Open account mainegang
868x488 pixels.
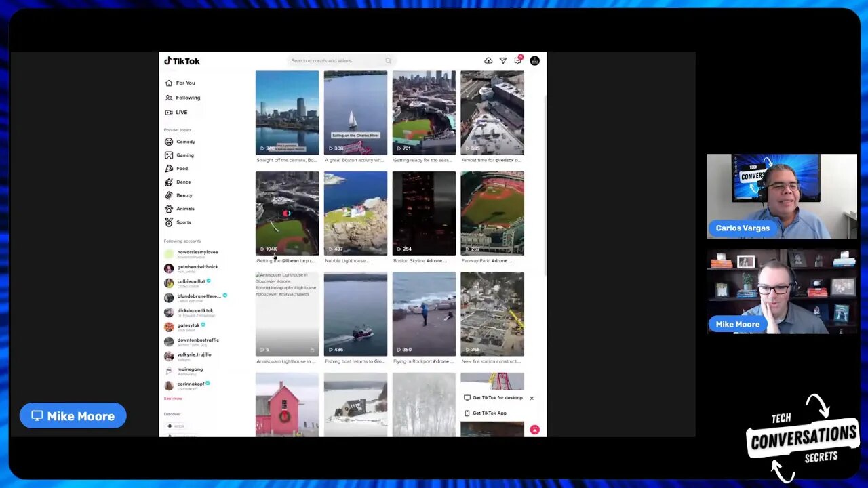(x=184, y=371)
